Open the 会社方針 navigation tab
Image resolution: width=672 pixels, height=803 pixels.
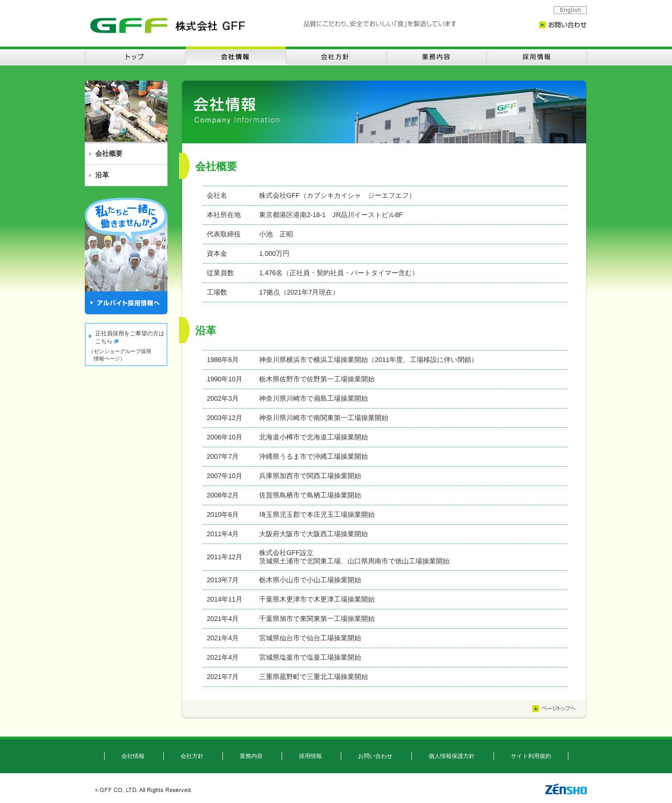tap(335, 56)
